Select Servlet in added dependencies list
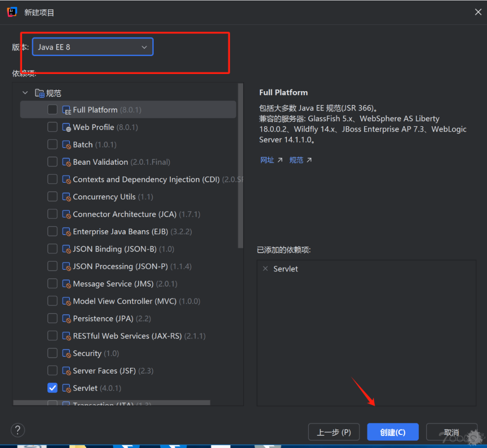This screenshot has height=448, width=487. (x=285, y=269)
